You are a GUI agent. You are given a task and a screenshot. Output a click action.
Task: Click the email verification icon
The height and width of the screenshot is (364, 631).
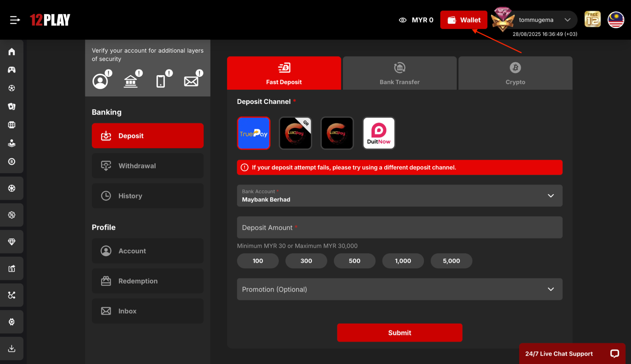click(x=191, y=81)
